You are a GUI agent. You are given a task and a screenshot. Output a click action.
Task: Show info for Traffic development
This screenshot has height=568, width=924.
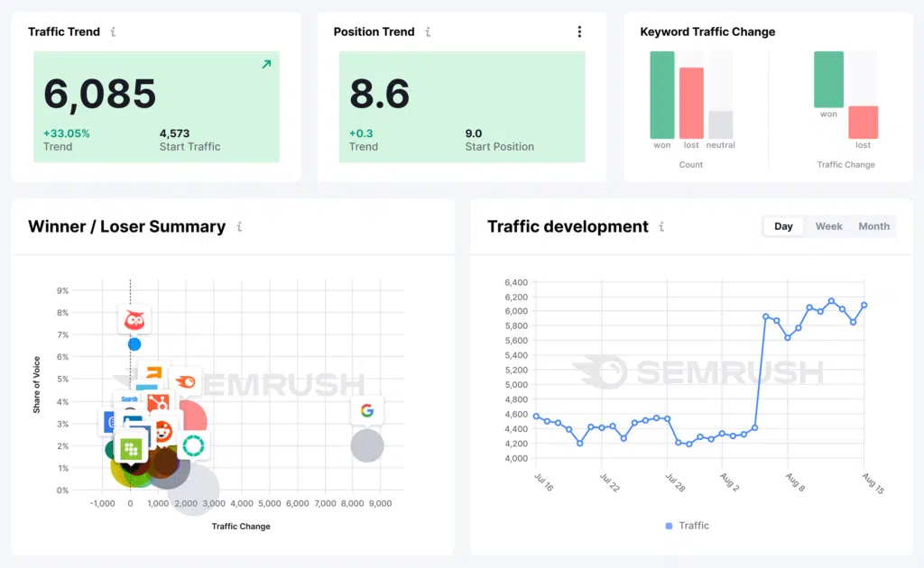661,227
